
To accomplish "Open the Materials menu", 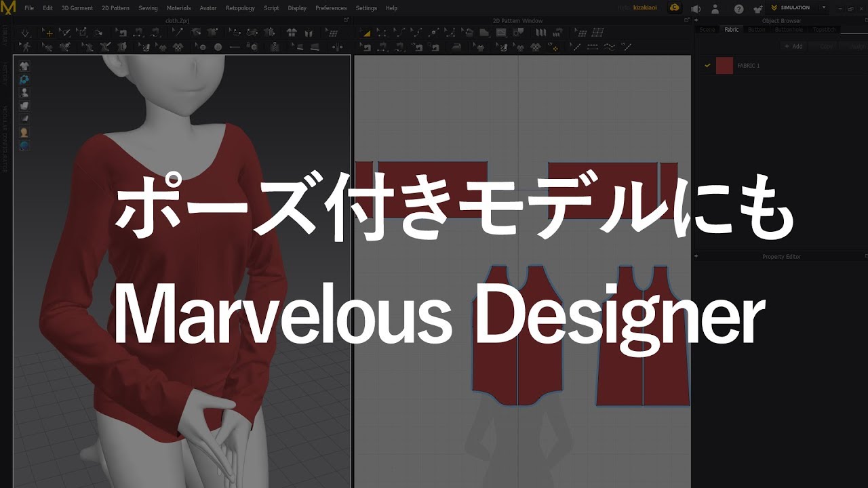I will (178, 8).
